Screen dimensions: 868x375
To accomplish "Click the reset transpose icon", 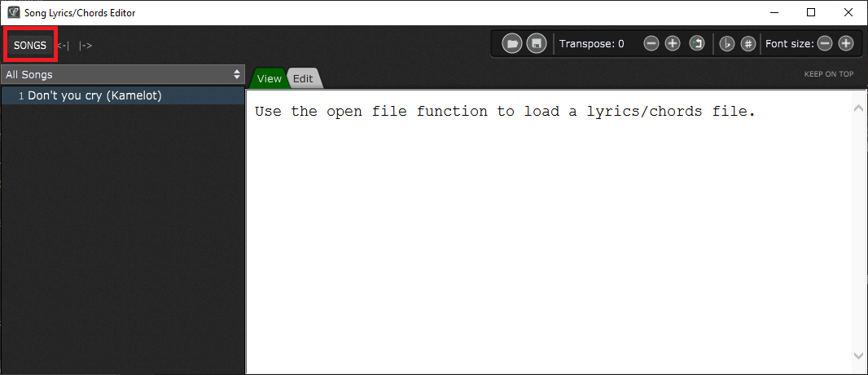I will coord(697,44).
